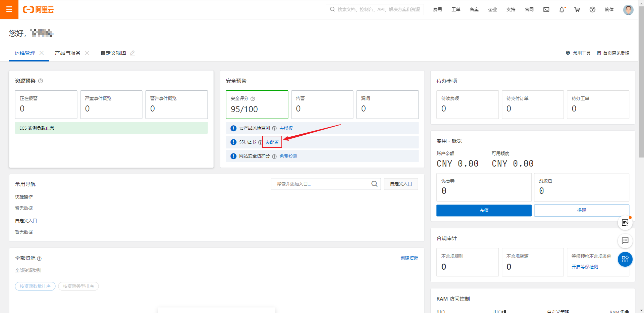This screenshot has height=313, width=644.
Task: Open the orange hamburger navigation menu
Action: click(x=9, y=9)
